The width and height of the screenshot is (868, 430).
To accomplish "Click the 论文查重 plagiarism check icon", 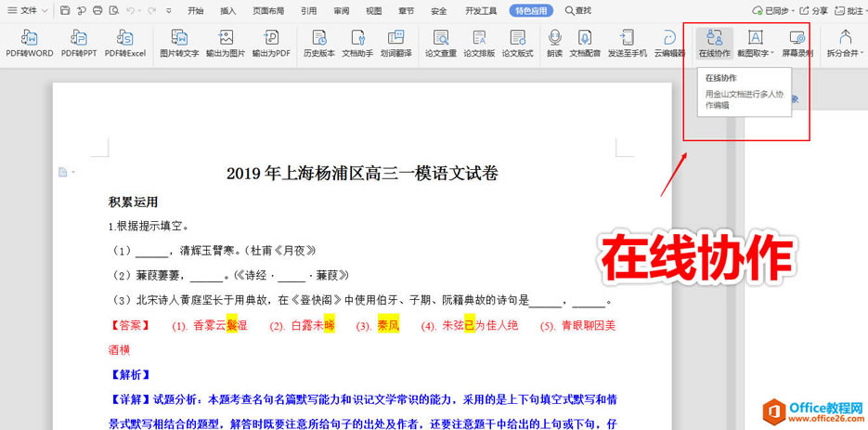I will 440,43.
